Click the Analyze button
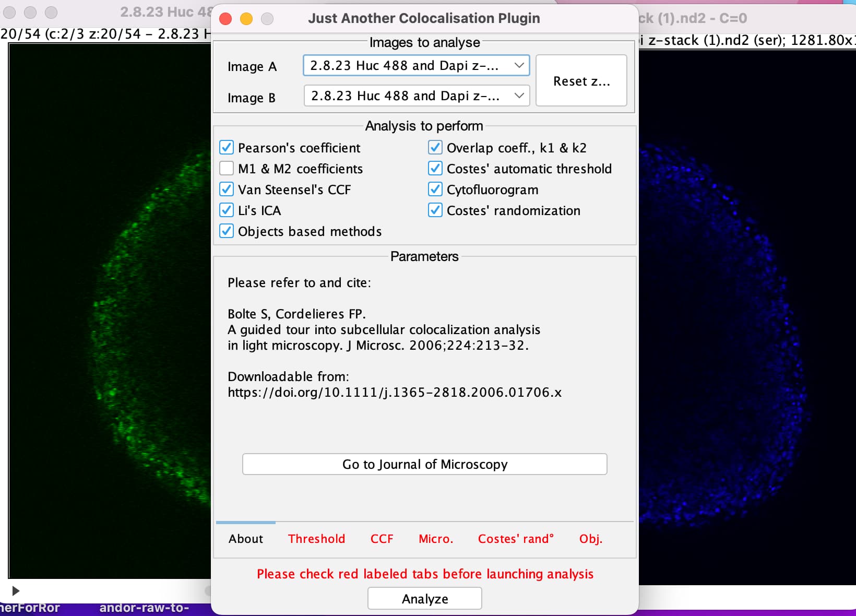 tap(424, 598)
